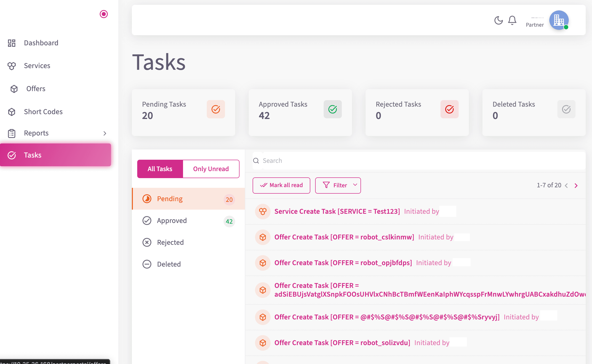
Task: Toggle dark mode with the moon icon
Action: pyautogui.click(x=498, y=20)
